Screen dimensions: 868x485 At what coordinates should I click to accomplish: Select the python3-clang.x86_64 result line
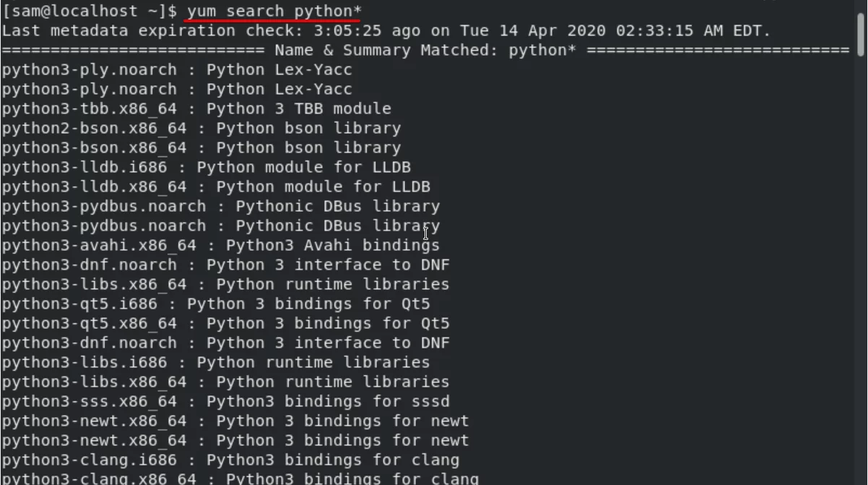click(240, 478)
